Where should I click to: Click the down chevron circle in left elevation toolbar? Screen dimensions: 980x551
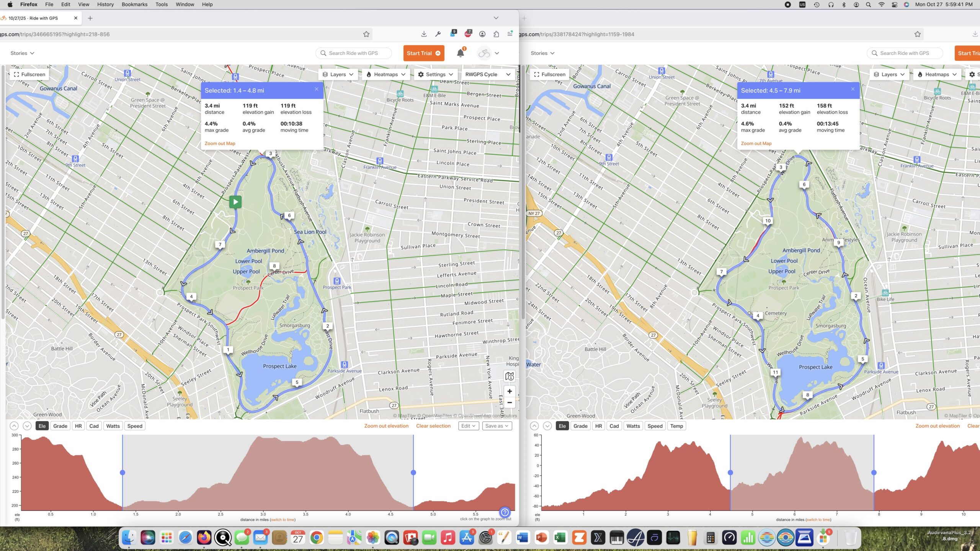click(27, 426)
